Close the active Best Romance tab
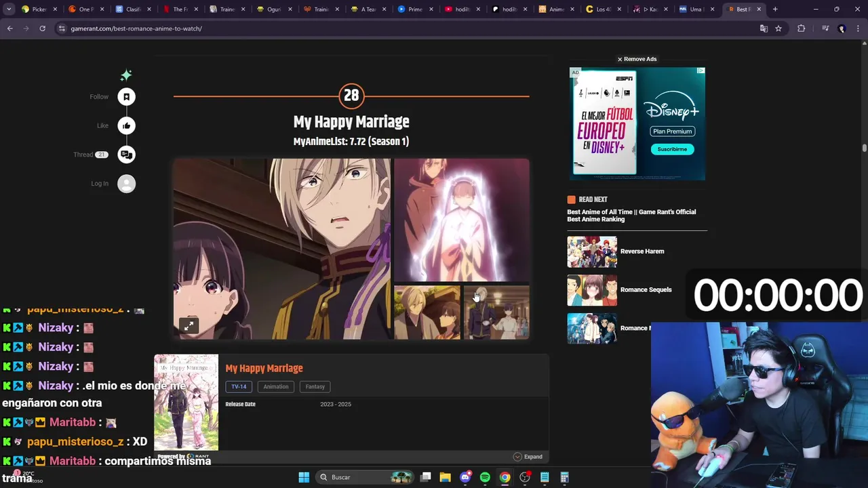This screenshot has height=488, width=868. [759, 9]
